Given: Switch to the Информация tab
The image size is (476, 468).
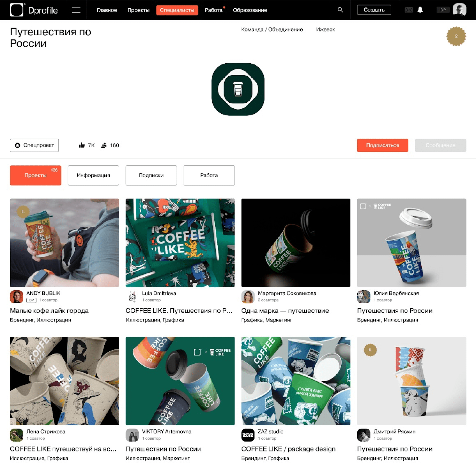Looking at the screenshot, I should click(93, 175).
